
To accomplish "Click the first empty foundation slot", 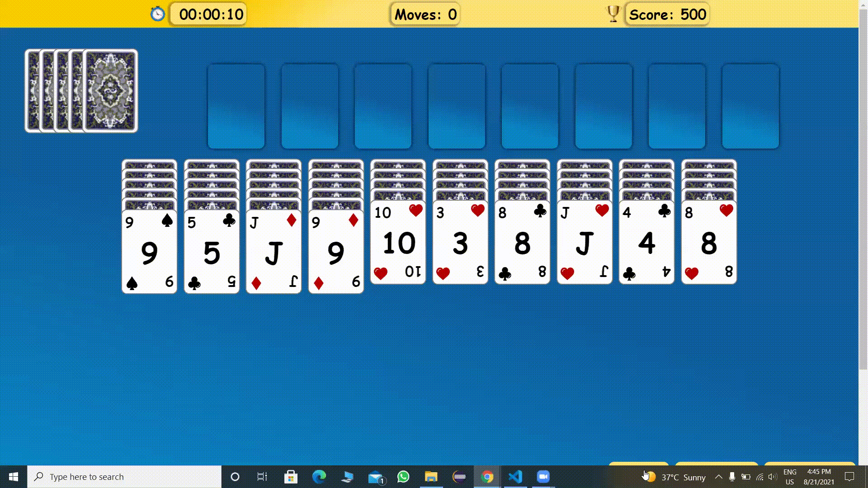I will click(x=236, y=107).
